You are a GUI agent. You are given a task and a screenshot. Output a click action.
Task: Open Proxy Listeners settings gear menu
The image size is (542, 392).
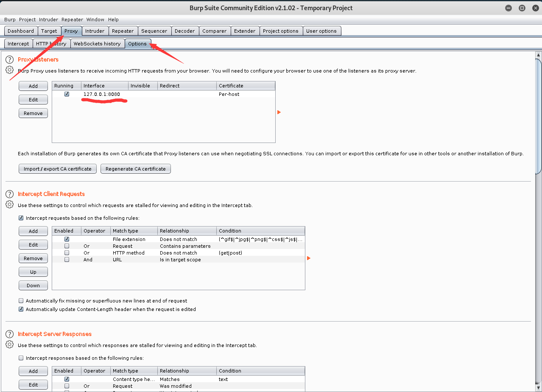tap(9, 70)
